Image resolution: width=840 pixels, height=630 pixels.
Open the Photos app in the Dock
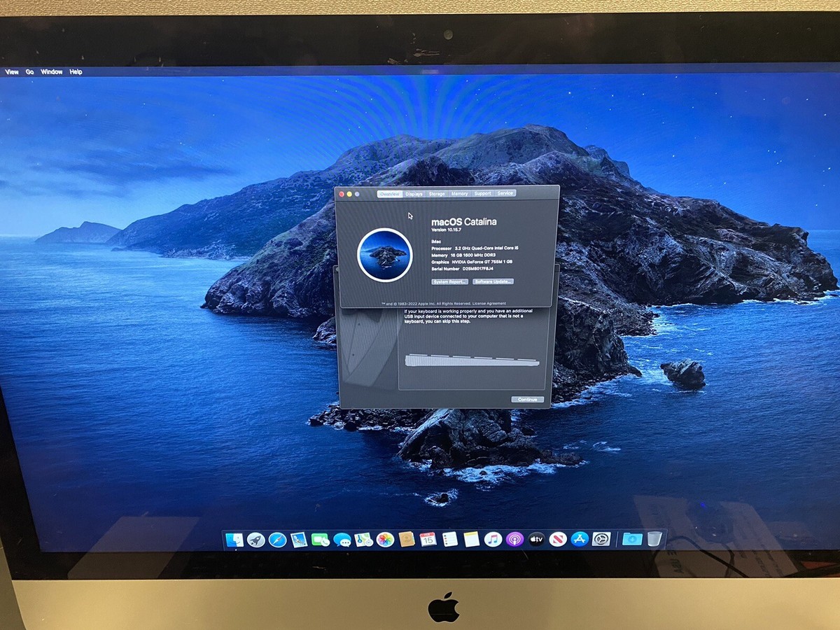(x=384, y=539)
